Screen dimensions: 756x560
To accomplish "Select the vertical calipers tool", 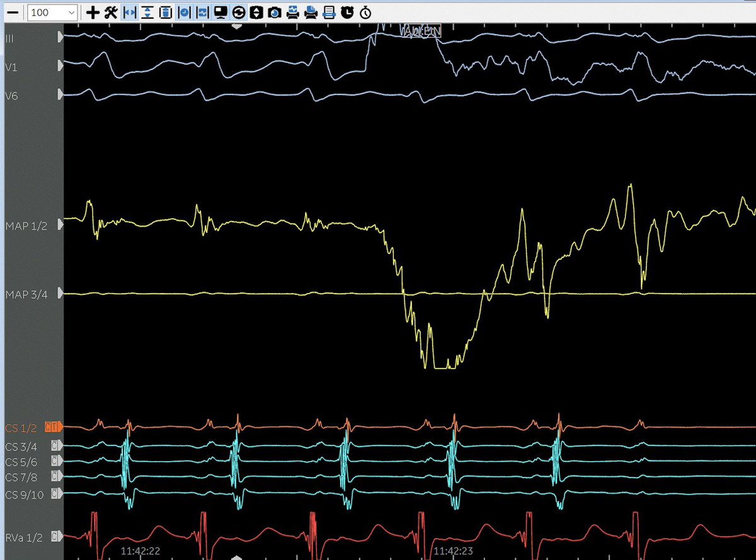I will [x=146, y=12].
